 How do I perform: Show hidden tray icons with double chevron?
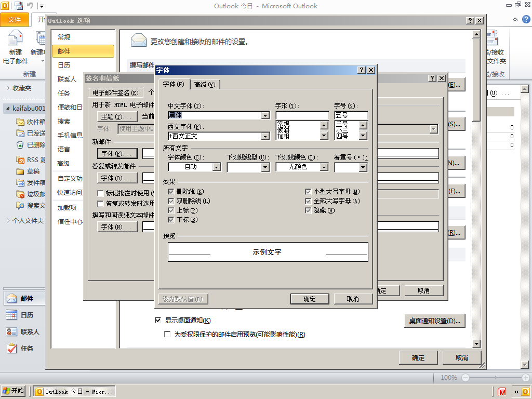coord(516,392)
